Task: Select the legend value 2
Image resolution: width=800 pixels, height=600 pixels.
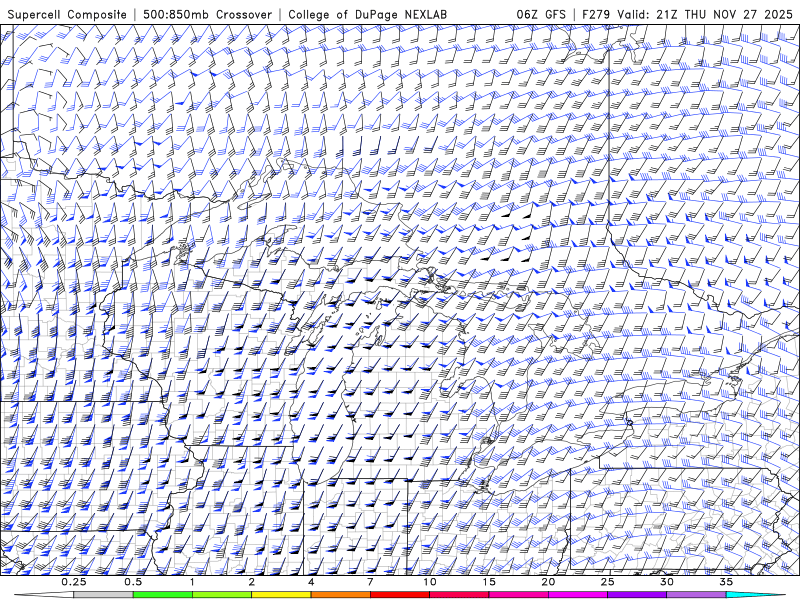Action: coord(252,582)
